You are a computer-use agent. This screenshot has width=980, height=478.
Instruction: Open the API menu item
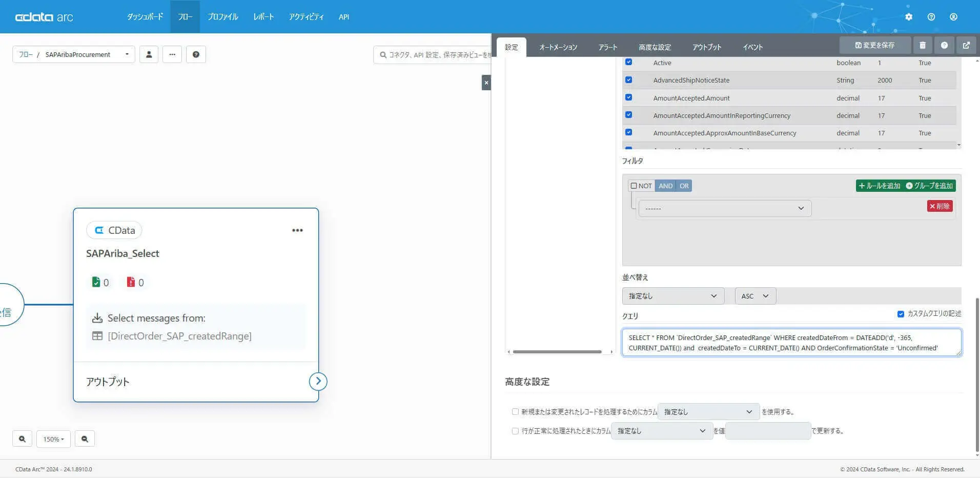(344, 17)
